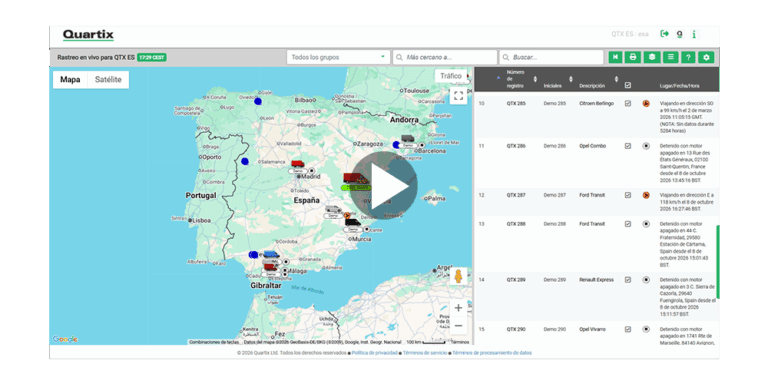The width and height of the screenshot is (768, 384).
Task: Toggle the checkbox for QTX 286
Action: 628,145
